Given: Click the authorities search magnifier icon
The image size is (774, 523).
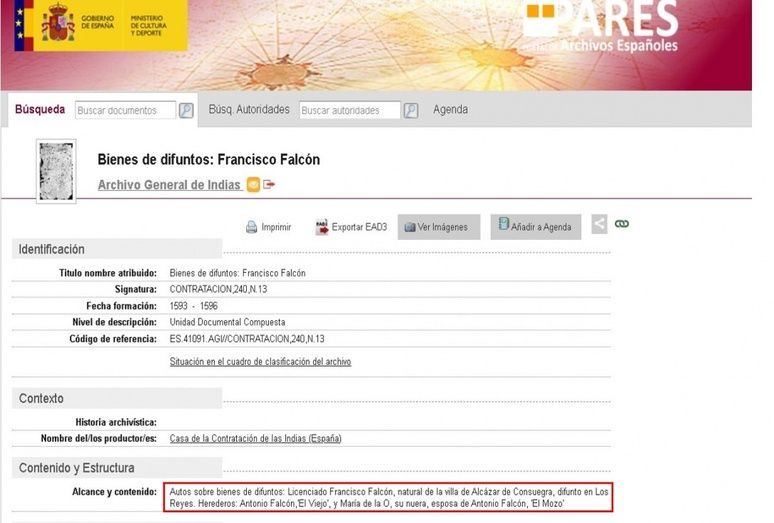Looking at the screenshot, I should [x=410, y=111].
